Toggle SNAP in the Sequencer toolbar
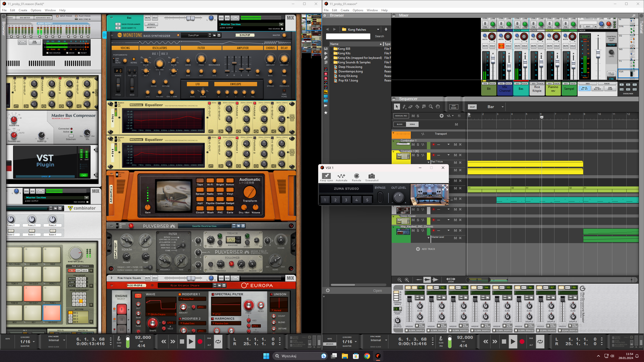The width and height of the screenshot is (644, 362). click(x=472, y=107)
